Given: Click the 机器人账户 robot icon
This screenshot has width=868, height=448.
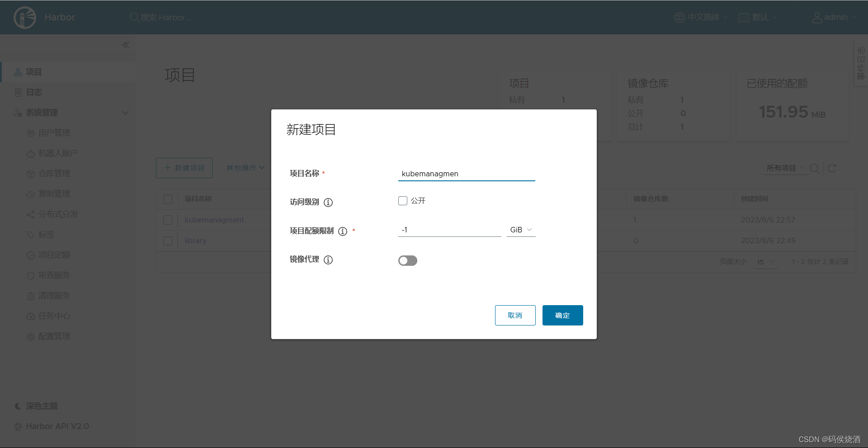Looking at the screenshot, I should (30, 154).
